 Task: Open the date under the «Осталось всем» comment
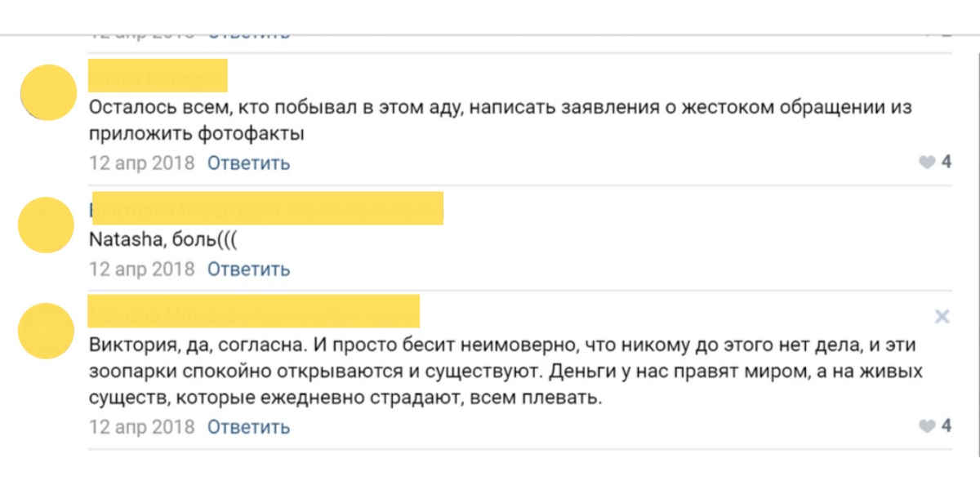click(x=141, y=163)
